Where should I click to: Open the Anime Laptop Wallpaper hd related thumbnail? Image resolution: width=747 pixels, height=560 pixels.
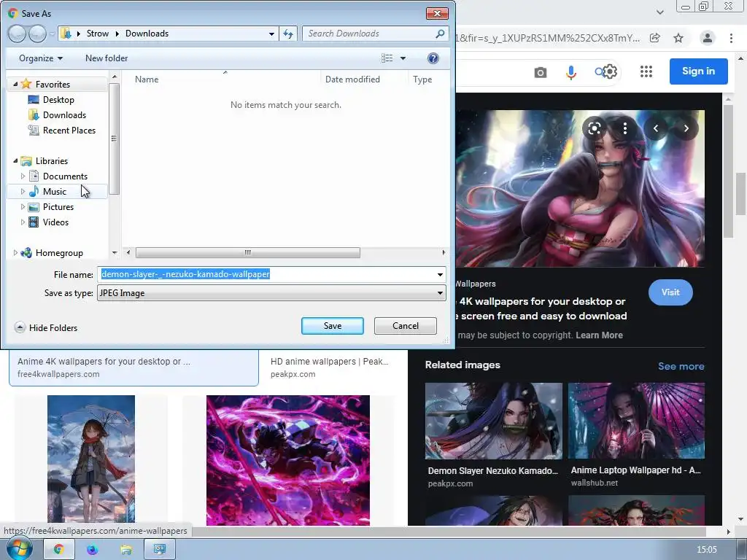click(636, 421)
